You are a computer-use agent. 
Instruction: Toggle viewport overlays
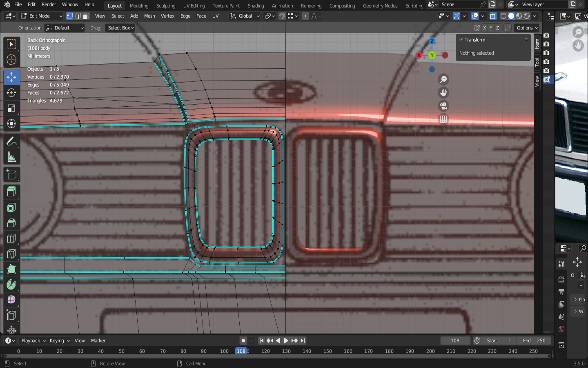[475, 16]
